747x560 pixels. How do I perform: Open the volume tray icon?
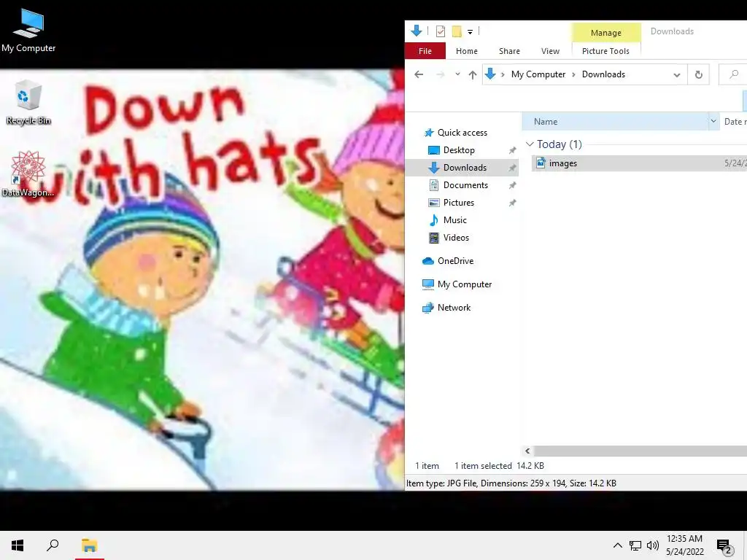[x=653, y=545]
